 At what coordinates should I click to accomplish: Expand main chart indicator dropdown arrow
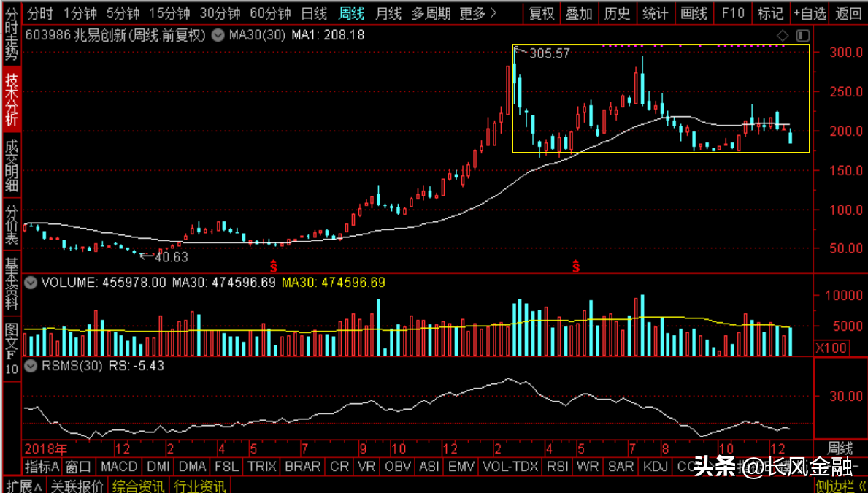(x=219, y=36)
